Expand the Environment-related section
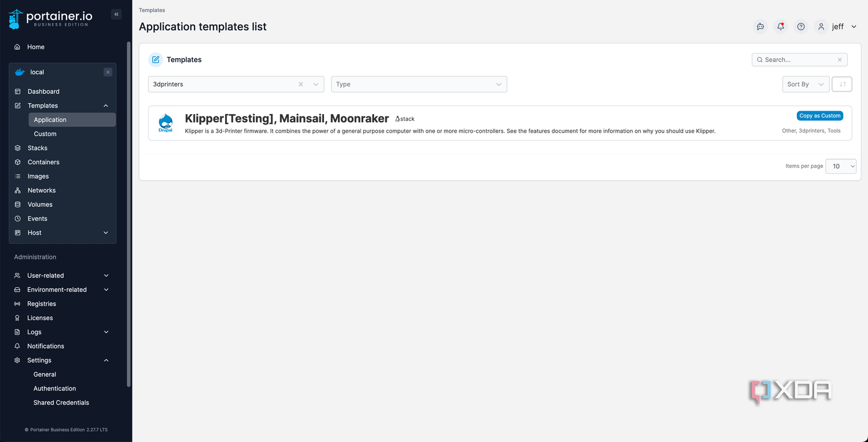The image size is (868, 442). tap(106, 290)
